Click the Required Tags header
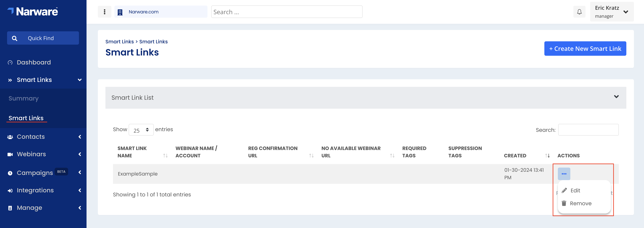The height and width of the screenshot is (228, 644). point(414,152)
